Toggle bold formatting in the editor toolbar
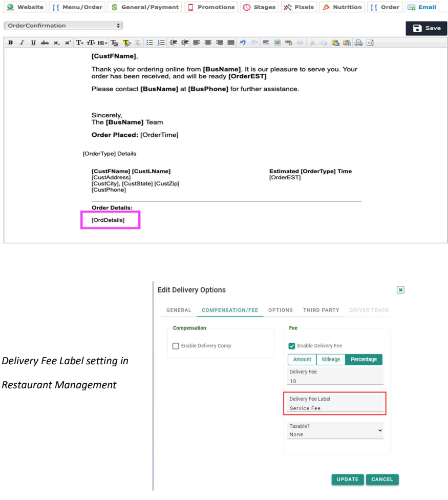Image resolution: width=448 pixels, height=500 pixels. 11,43
